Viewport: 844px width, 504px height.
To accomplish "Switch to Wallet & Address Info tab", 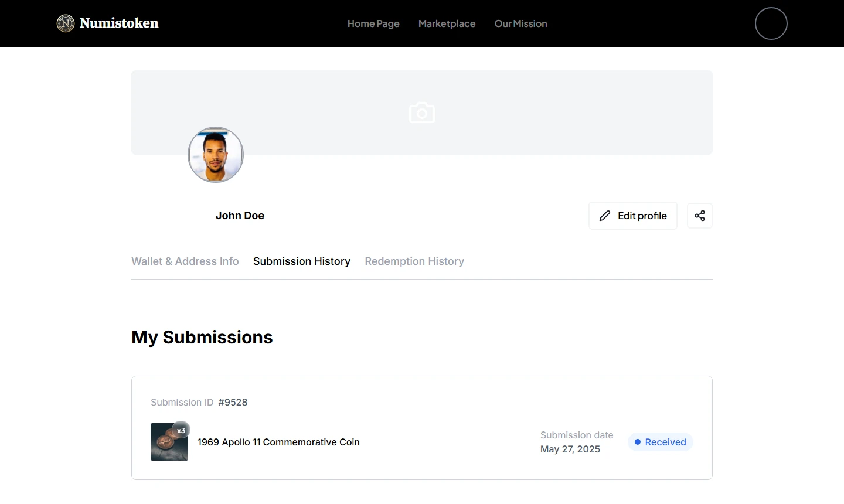I will [x=185, y=261].
